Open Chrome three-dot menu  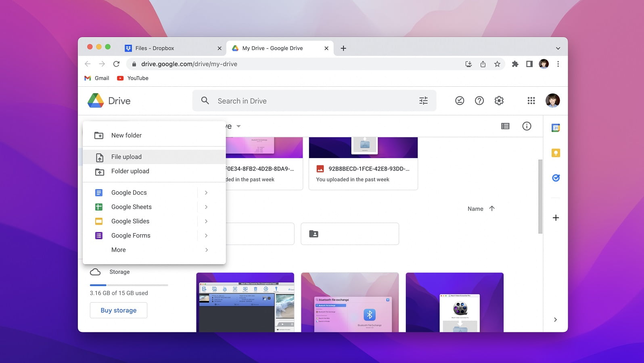[558, 64]
